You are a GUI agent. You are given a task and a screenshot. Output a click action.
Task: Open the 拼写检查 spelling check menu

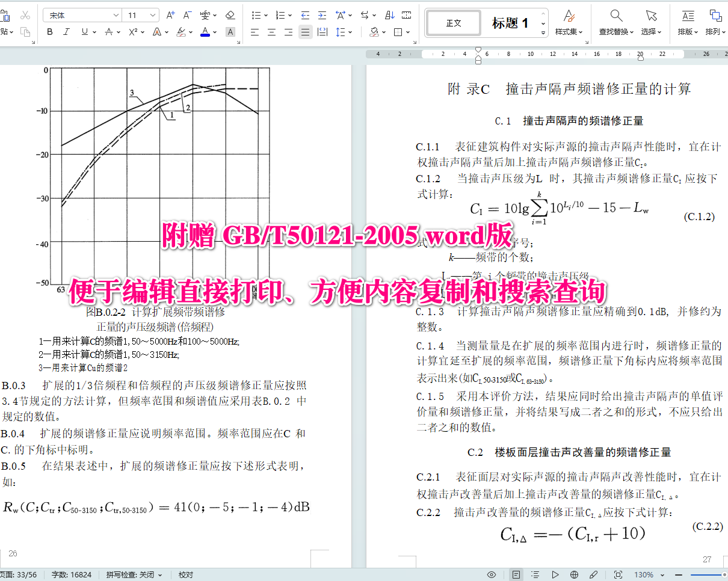point(134,574)
